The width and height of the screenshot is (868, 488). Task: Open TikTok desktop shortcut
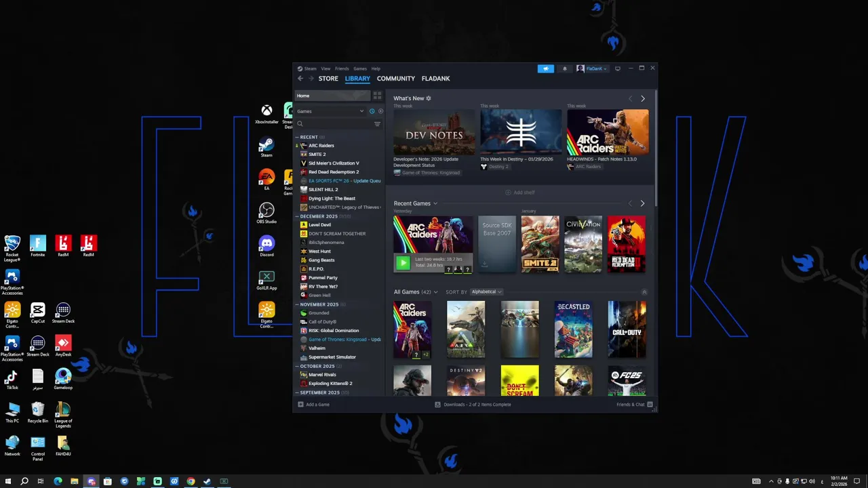(x=12, y=379)
